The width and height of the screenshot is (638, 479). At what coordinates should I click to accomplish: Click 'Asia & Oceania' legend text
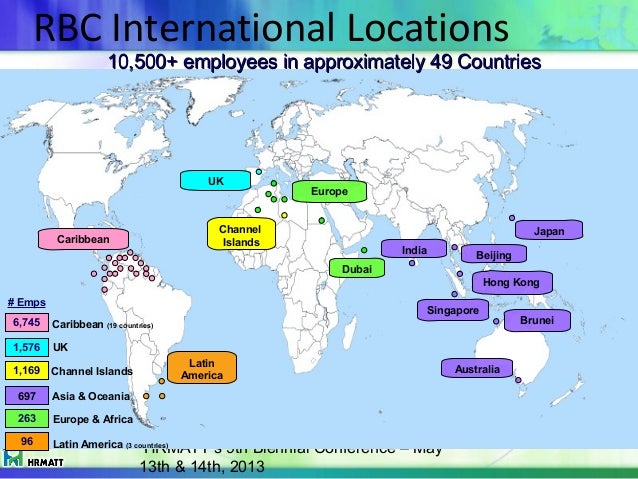(x=91, y=396)
